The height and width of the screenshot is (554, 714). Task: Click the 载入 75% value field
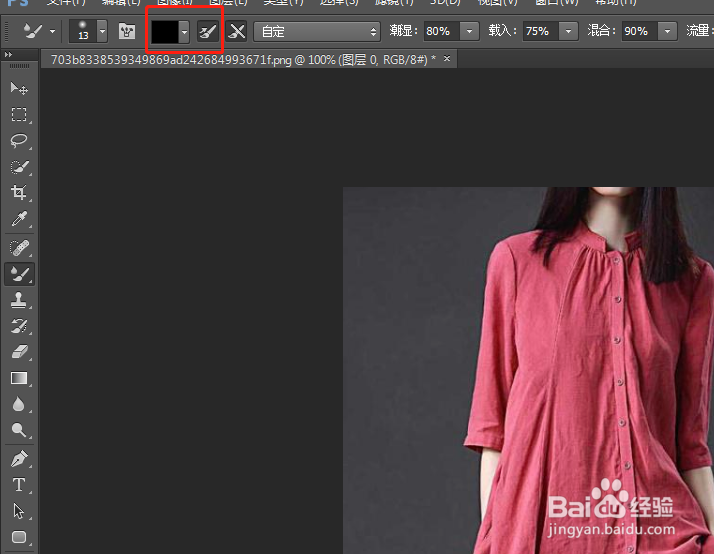541,31
